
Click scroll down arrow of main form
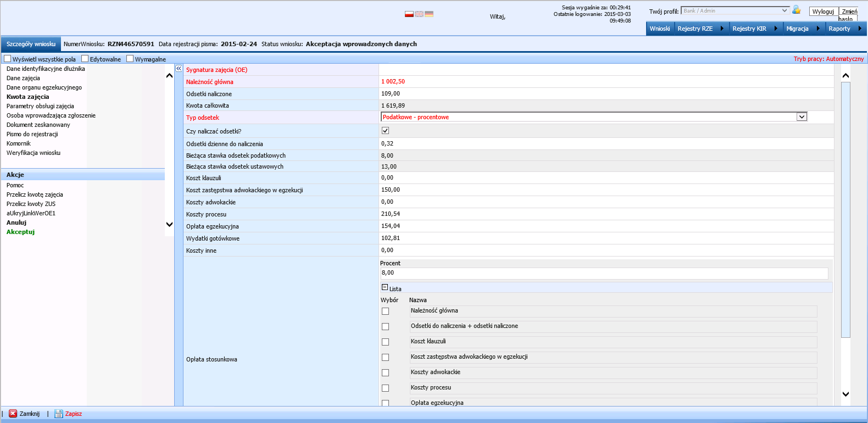[845, 394]
